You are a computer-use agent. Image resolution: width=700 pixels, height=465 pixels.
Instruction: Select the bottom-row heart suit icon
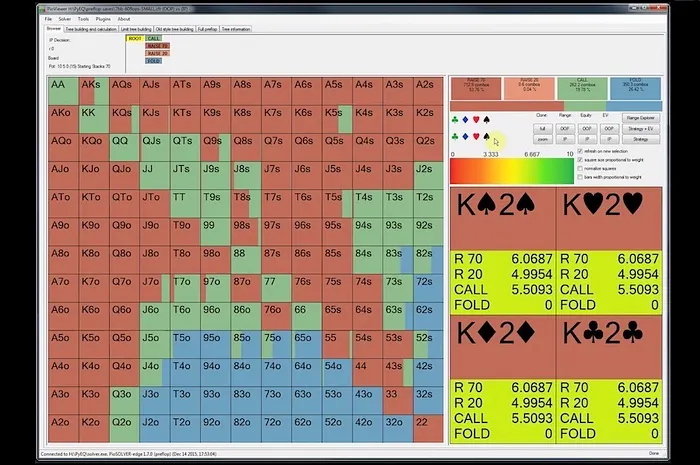(477, 137)
